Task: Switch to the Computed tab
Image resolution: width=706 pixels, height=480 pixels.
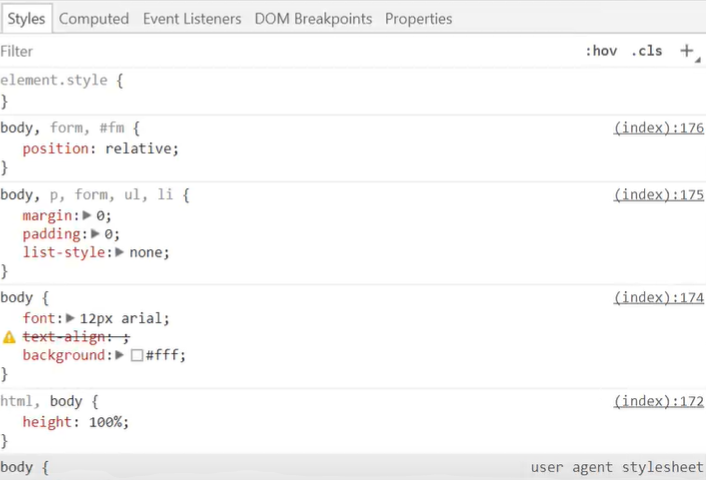Action: [x=94, y=18]
